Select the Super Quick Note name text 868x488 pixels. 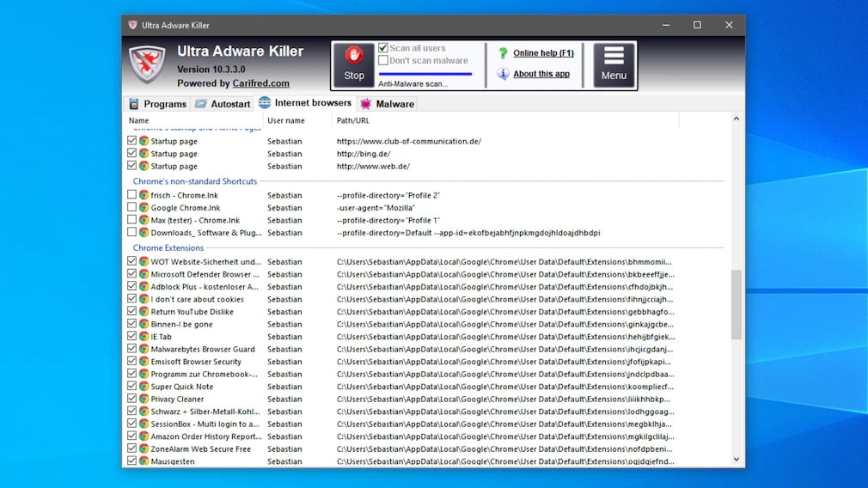coord(181,387)
